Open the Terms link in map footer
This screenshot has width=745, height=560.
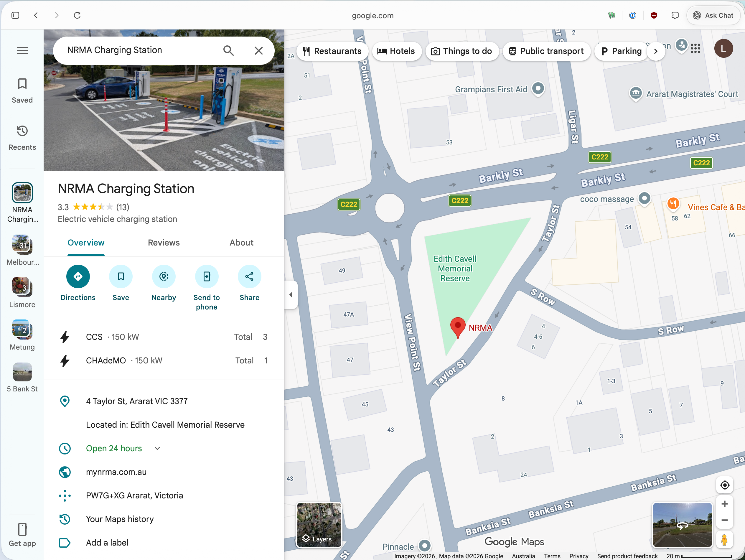click(x=552, y=556)
